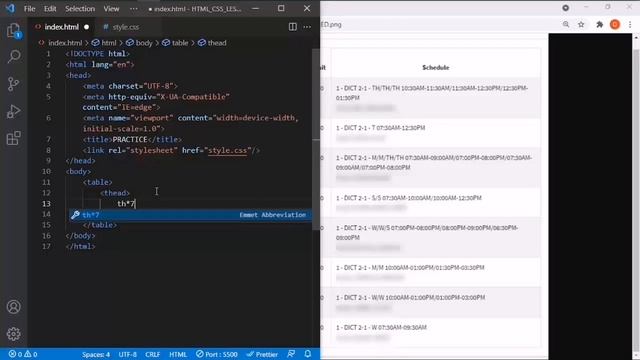Open the Accounts menu in VS Code
The height and width of the screenshot is (360, 640).
(x=13, y=307)
